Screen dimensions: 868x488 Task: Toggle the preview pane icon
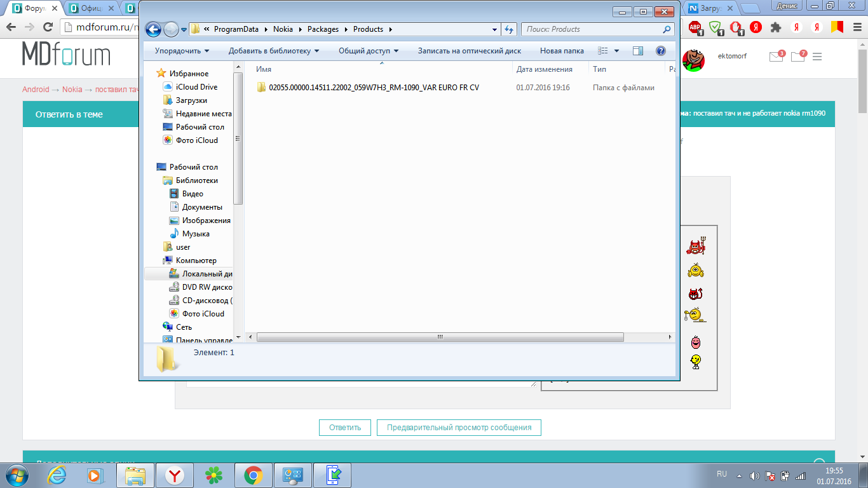[638, 51]
